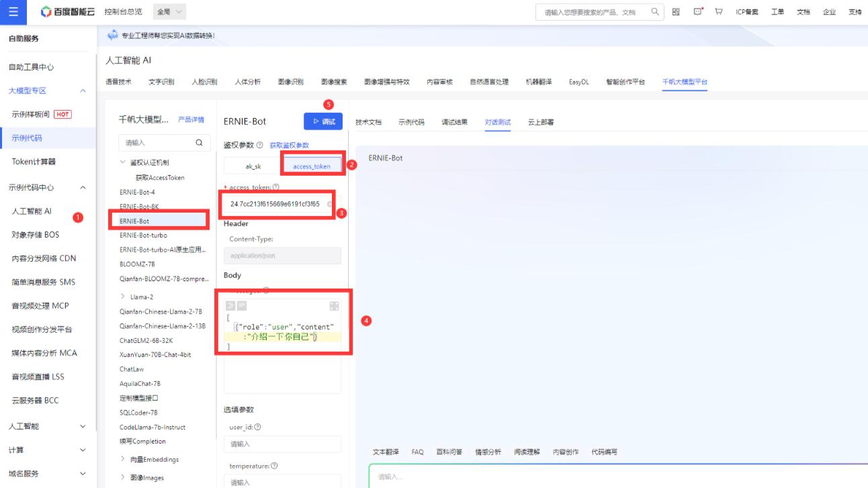Open the shopping cart icon
The height and width of the screenshot is (488, 868).
718,12
